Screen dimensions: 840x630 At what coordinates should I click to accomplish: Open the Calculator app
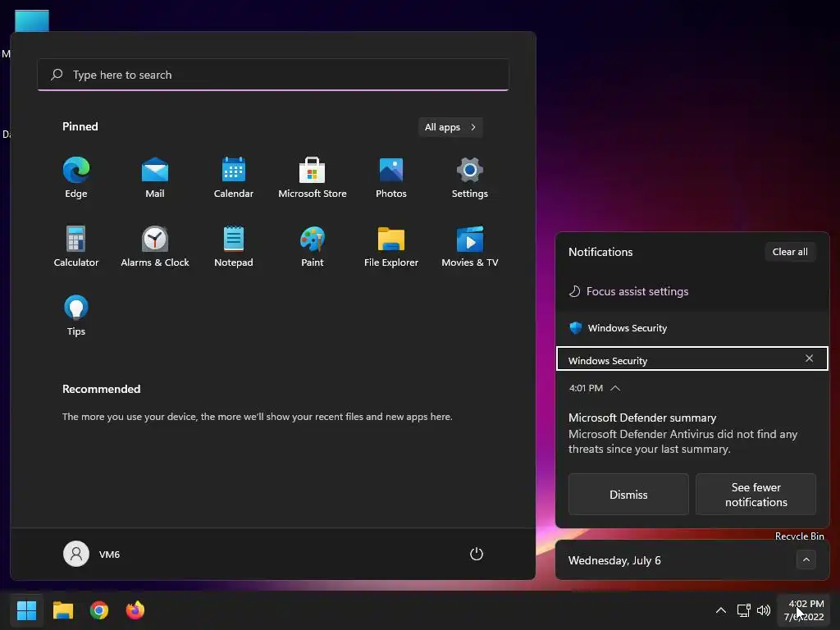(x=76, y=247)
